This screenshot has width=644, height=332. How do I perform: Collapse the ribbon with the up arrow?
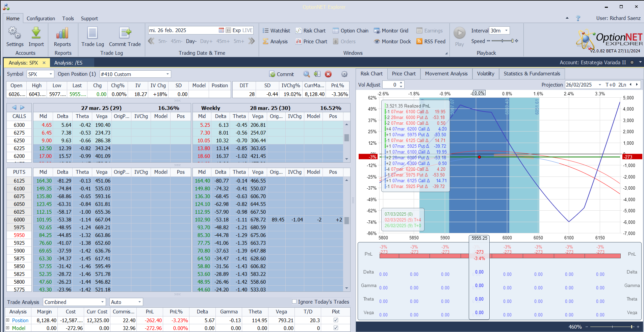coord(567,18)
